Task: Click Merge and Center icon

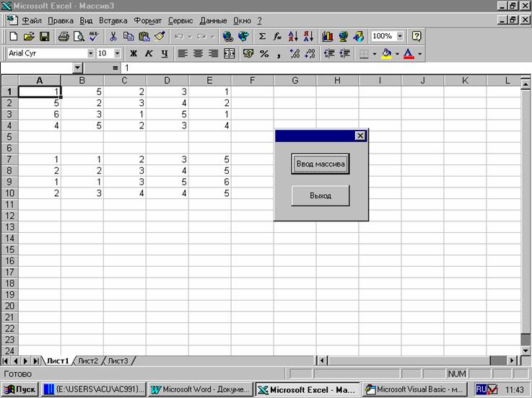Action: coord(230,54)
